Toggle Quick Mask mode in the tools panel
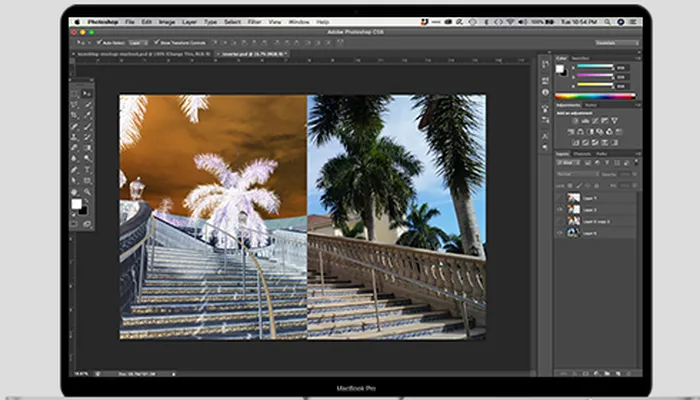Viewport: 700px width, 400px height. tap(75, 224)
